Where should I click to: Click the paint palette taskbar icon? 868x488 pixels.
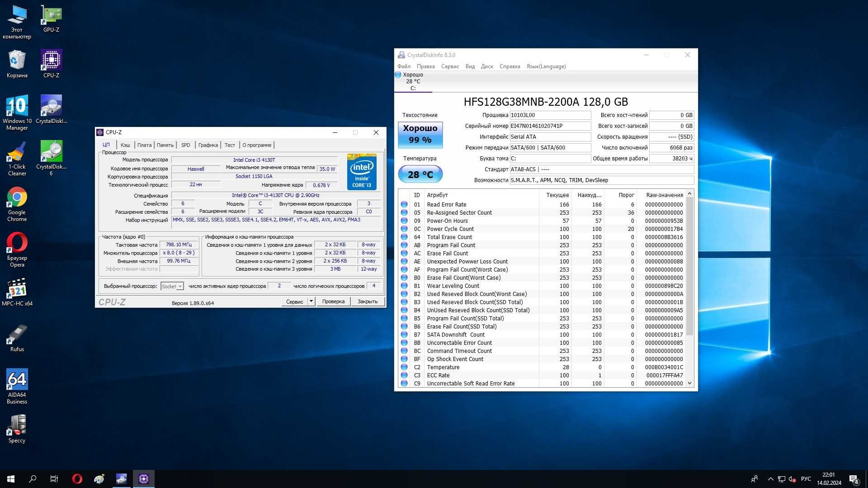pos(99,479)
